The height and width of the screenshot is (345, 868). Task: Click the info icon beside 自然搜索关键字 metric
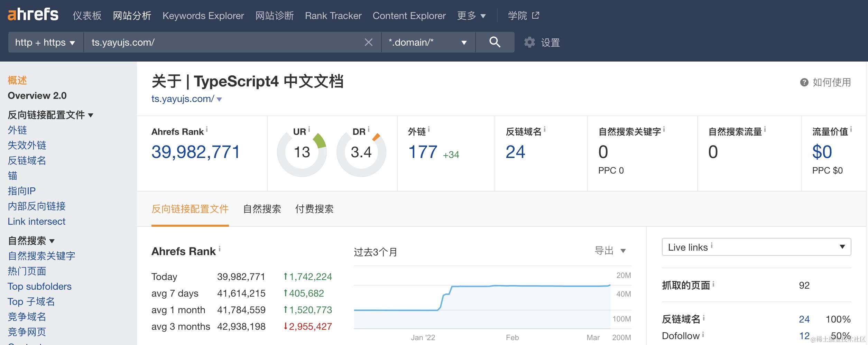(x=664, y=129)
